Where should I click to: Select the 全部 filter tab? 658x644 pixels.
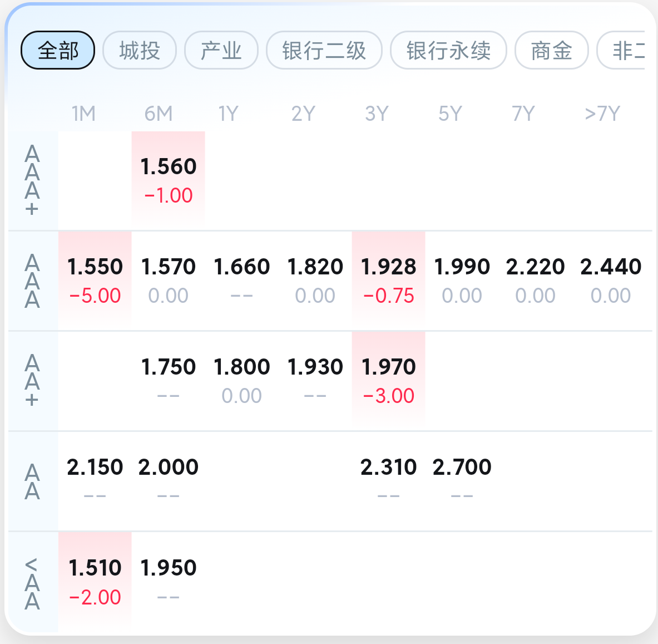click(x=58, y=51)
